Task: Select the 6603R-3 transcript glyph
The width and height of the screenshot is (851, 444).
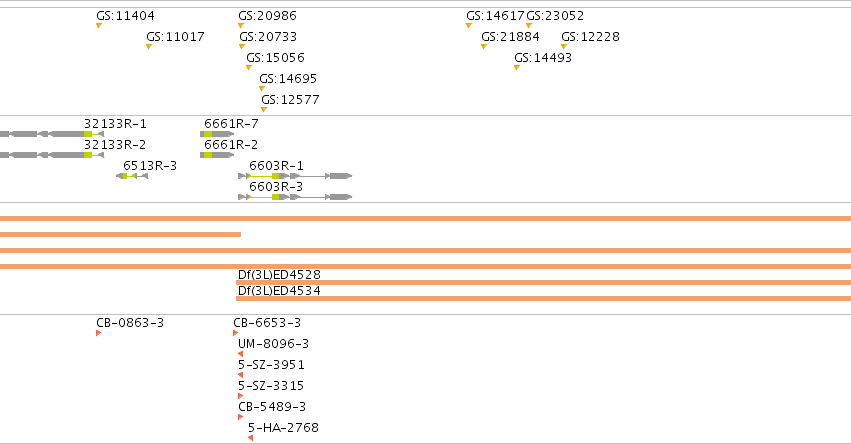Action: point(295,197)
